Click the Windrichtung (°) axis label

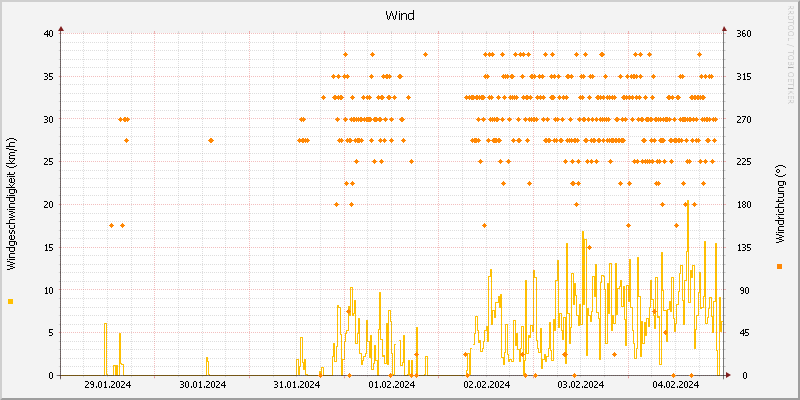pos(779,204)
